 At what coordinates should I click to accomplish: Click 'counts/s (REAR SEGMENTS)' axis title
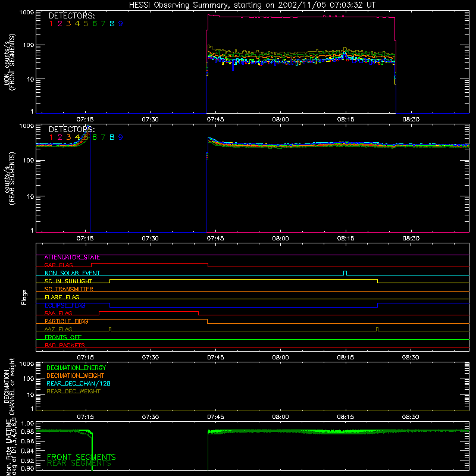(x=10, y=178)
